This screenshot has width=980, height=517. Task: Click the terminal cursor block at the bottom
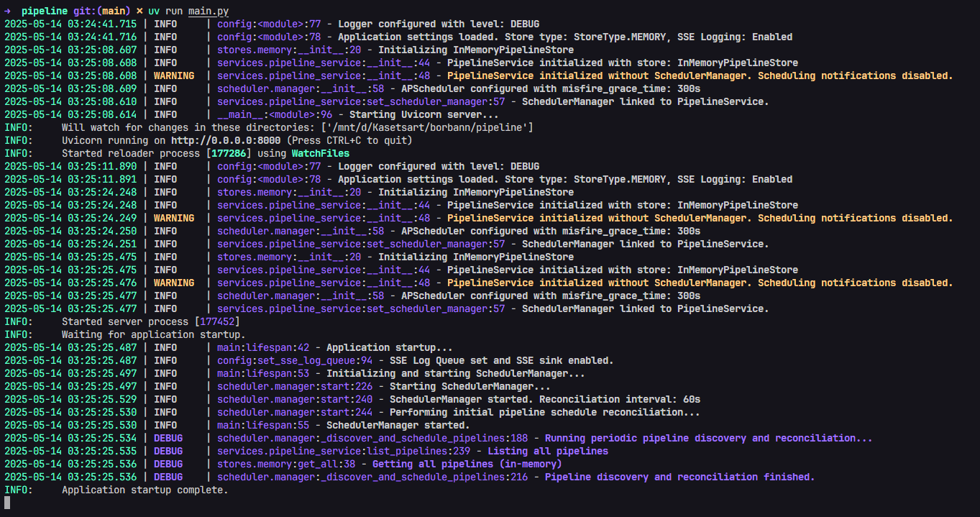[x=7, y=503]
